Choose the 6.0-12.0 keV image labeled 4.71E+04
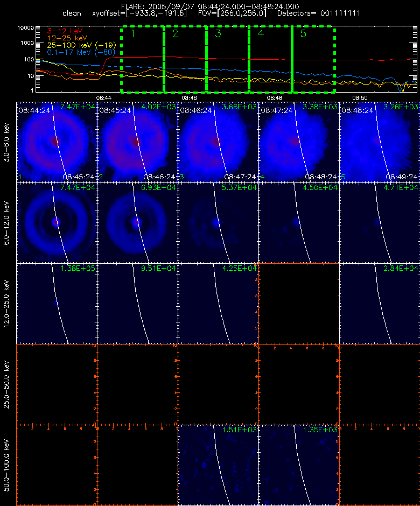Viewport: 420px width, 506px height. pyautogui.click(x=380, y=223)
